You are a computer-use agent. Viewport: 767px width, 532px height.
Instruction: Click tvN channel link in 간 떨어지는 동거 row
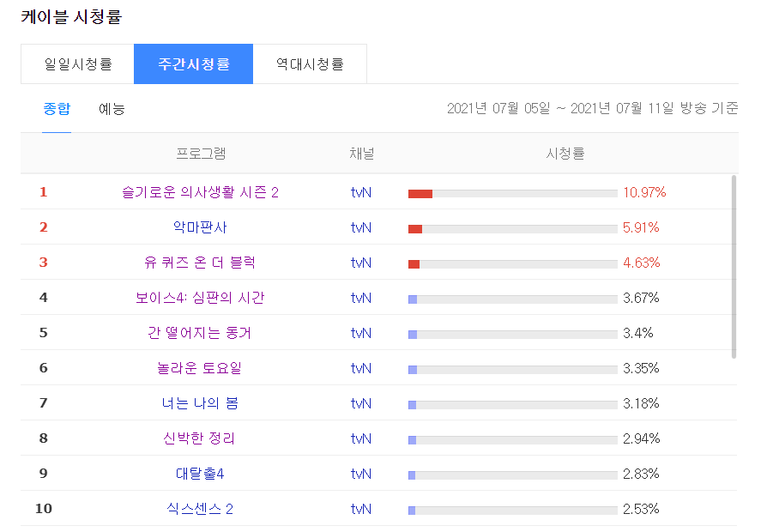tap(361, 333)
